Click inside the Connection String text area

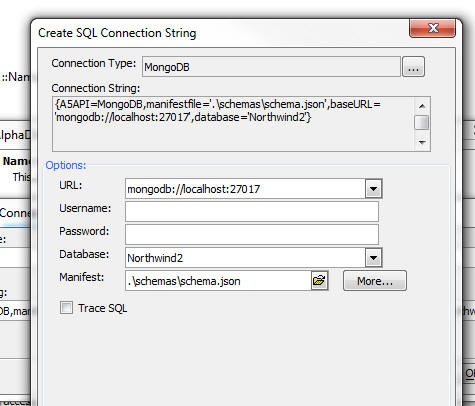click(233, 124)
